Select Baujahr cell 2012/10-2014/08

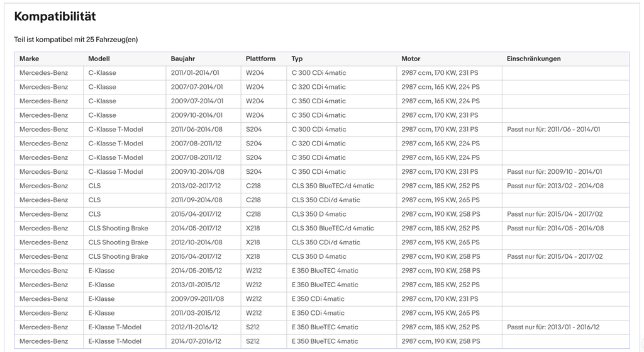click(197, 242)
